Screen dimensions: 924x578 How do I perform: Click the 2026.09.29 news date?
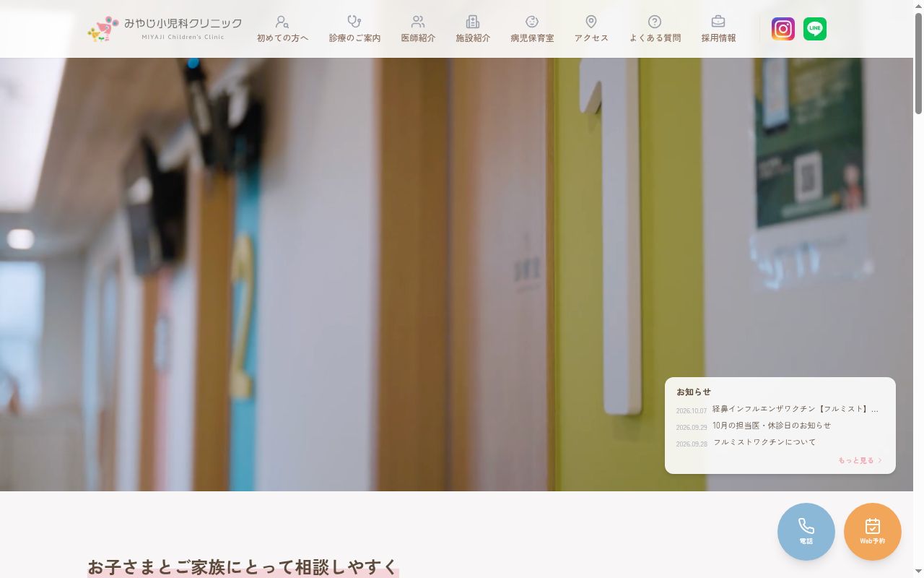click(x=692, y=428)
